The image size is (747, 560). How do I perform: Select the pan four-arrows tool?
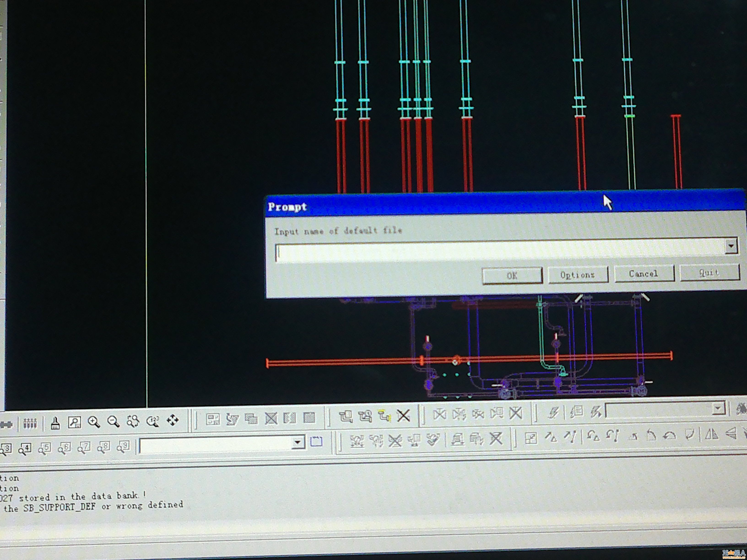173,420
